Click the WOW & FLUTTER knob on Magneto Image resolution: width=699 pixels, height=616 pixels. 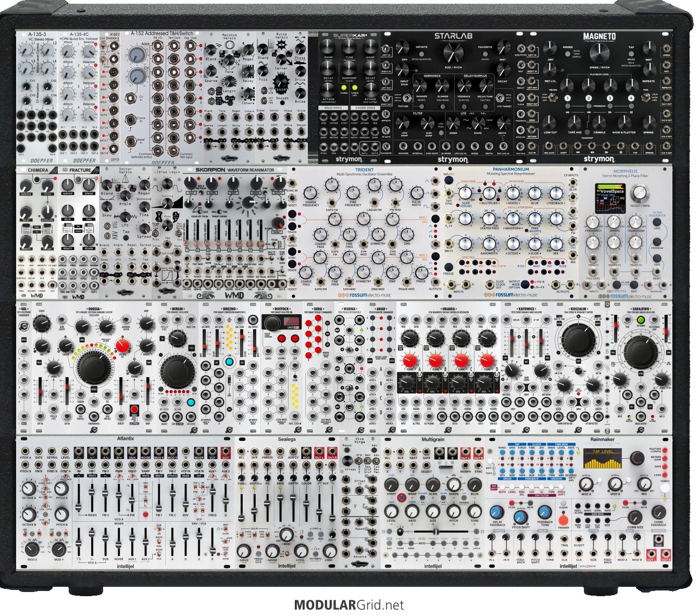point(624,122)
